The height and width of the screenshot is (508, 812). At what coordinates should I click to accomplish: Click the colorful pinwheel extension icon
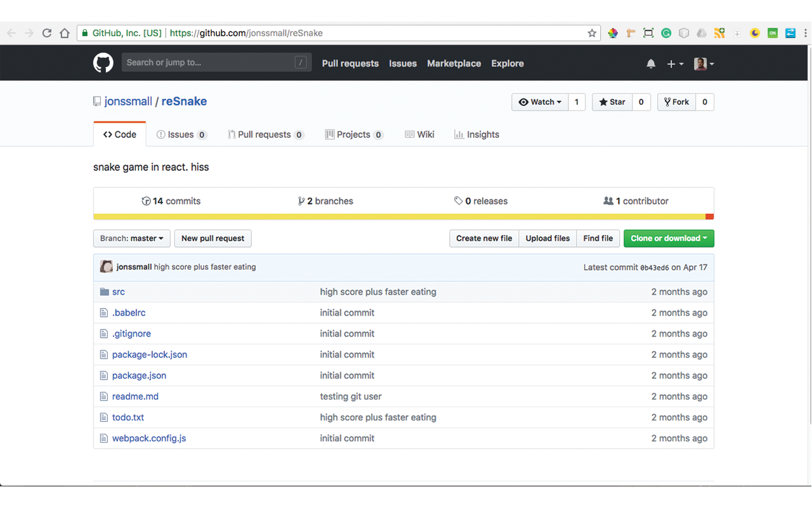coord(613,33)
